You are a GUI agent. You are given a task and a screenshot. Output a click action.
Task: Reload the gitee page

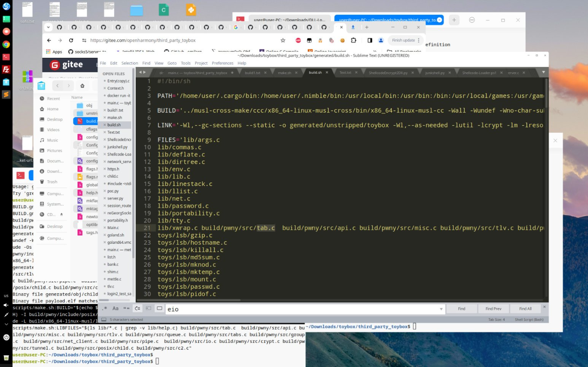[71, 40]
